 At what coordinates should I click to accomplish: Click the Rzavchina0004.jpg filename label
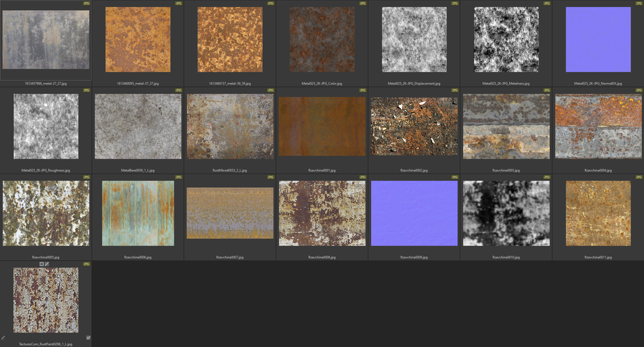click(598, 170)
